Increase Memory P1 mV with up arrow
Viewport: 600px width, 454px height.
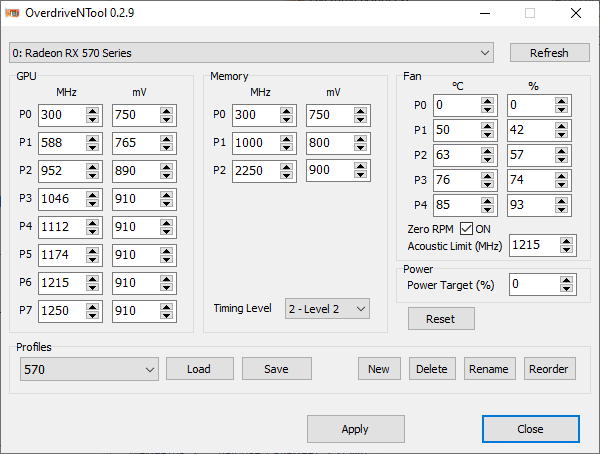pyautogui.click(x=360, y=139)
